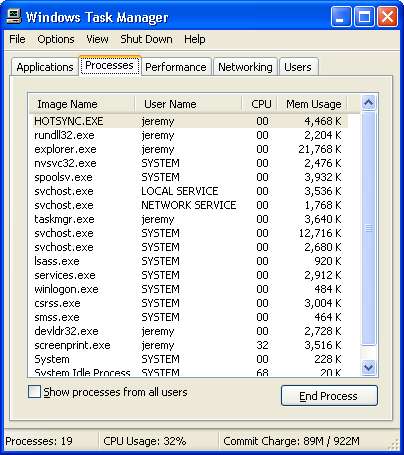Sort by the CPU column header

(260, 104)
